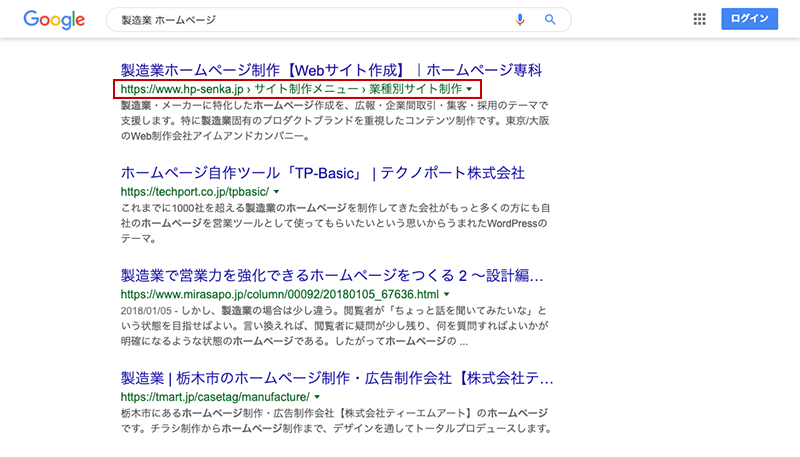Click the ログイン button
The width and height of the screenshot is (800, 457).
point(749,19)
